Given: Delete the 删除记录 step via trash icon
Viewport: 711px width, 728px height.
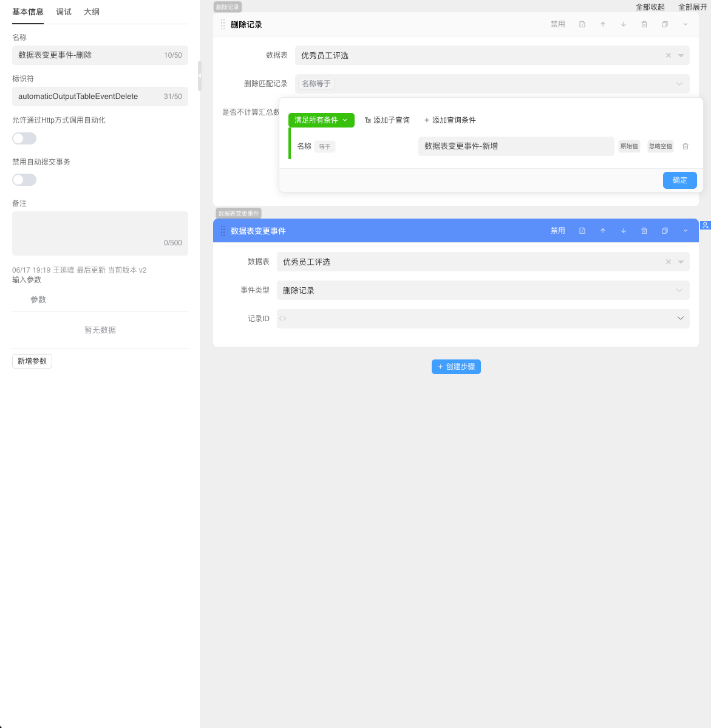Looking at the screenshot, I should [x=644, y=25].
